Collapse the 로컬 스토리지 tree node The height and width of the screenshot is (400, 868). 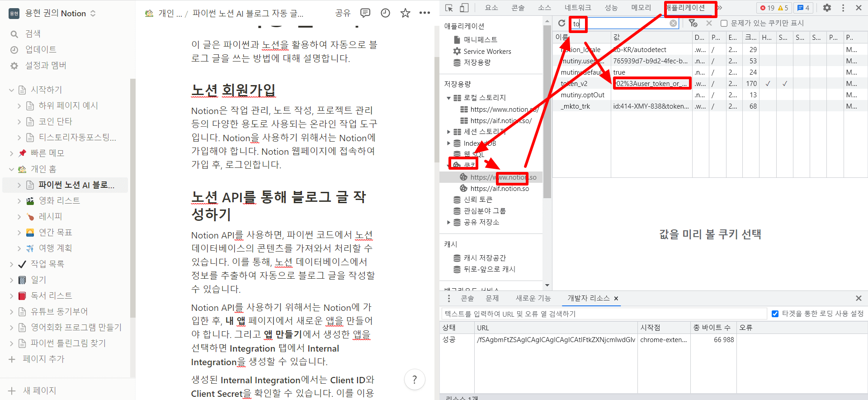coord(448,98)
